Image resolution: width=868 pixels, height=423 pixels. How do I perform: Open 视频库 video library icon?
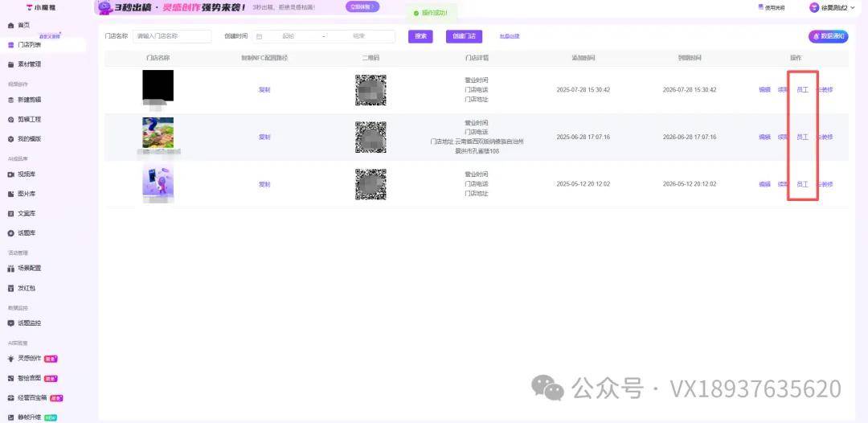coord(10,174)
